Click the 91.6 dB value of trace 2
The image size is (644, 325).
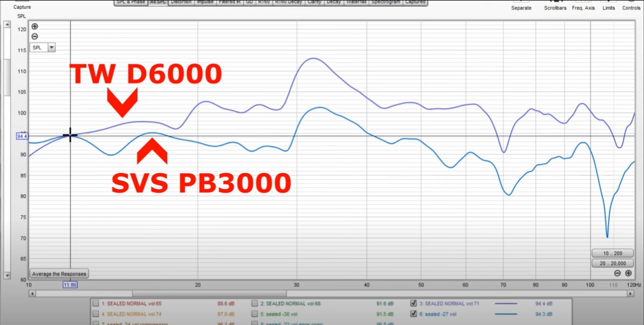(x=385, y=303)
